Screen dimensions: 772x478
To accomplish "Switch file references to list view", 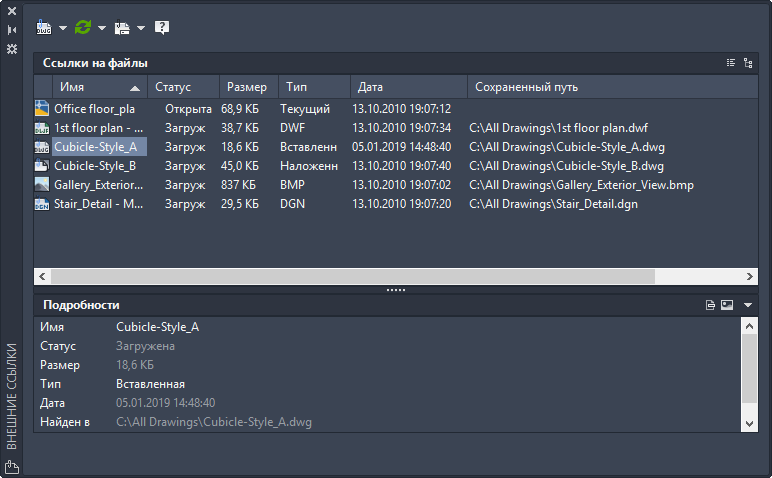I will [x=730, y=63].
